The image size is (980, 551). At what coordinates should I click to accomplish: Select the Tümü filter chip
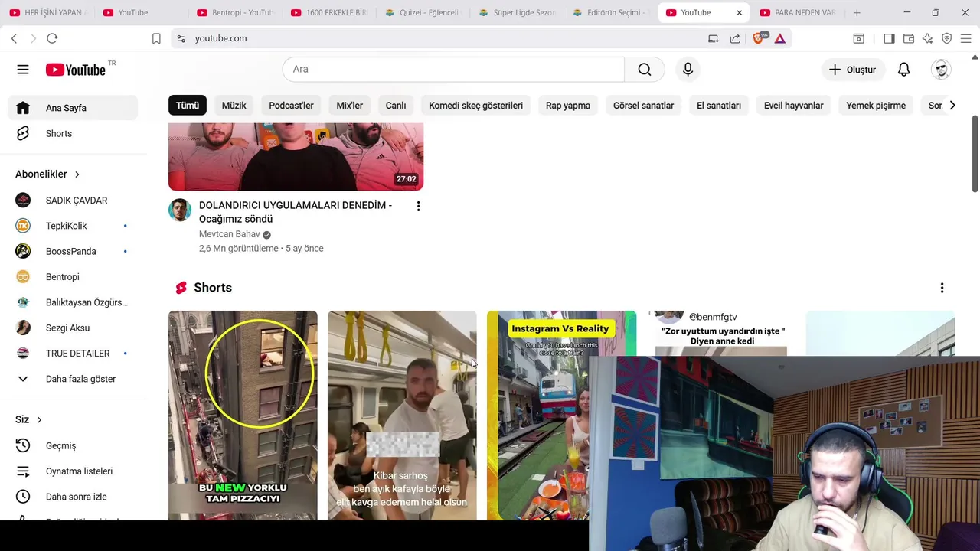click(x=188, y=106)
